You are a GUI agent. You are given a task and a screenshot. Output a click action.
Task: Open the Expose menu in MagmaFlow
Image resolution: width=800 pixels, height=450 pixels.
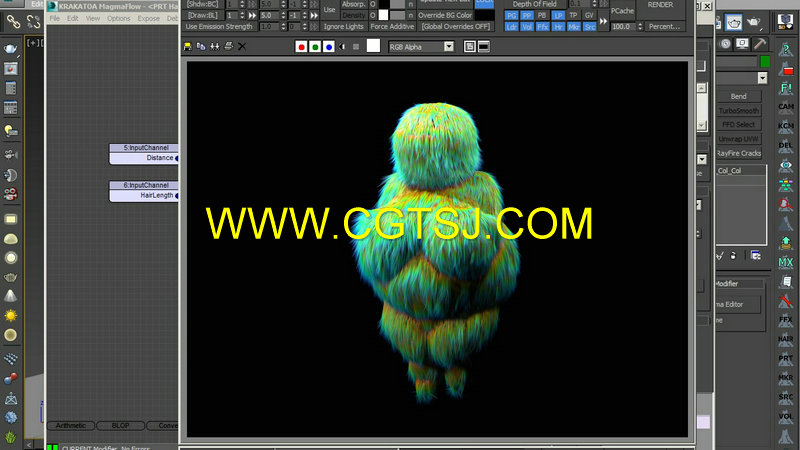click(148, 18)
